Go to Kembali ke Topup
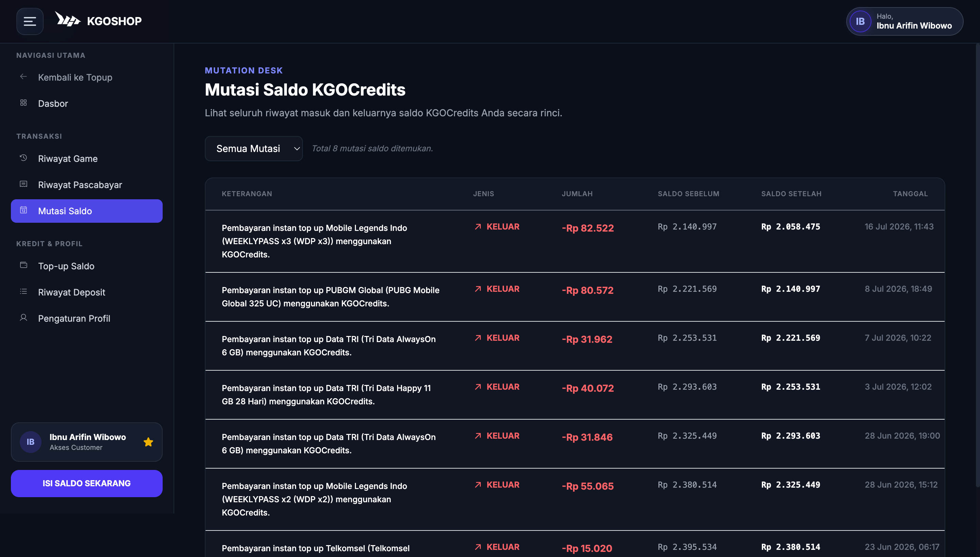This screenshot has height=557, width=980. [x=86, y=77]
